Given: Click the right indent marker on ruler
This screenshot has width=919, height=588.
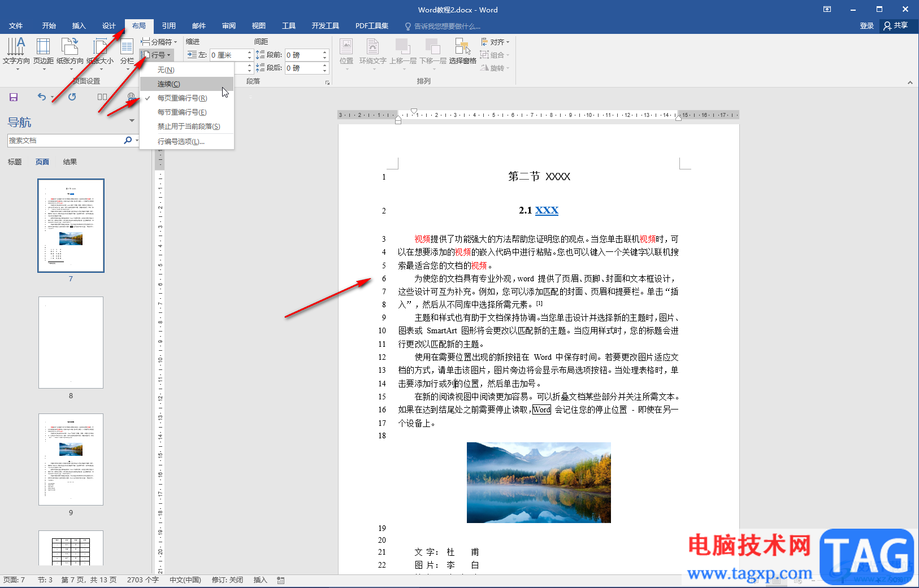Looking at the screenshot, I should [678, 118].
